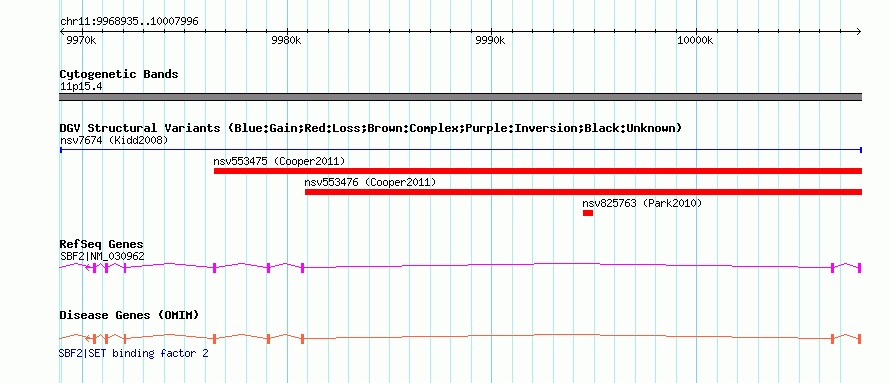Click the 9980k ruler tick label
The image size is (890, 383).
(286, 41)
